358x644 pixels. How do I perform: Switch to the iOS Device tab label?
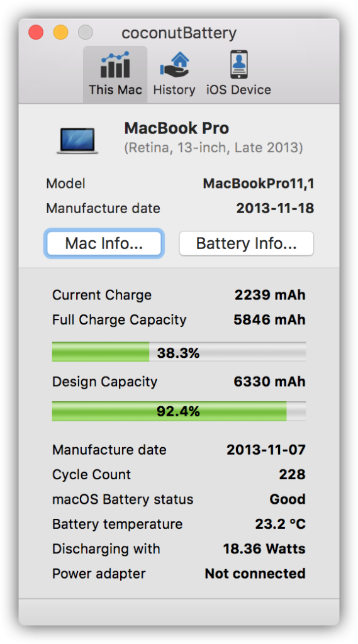(238, 90)
